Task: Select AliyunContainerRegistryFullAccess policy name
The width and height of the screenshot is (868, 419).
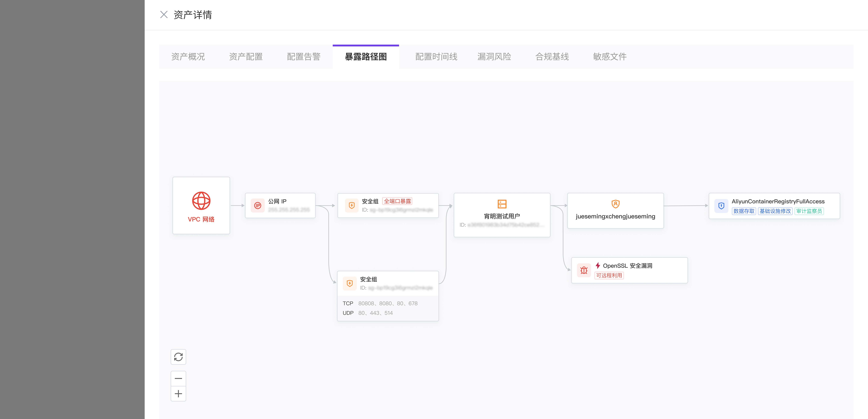Action: tap(778, 201)
